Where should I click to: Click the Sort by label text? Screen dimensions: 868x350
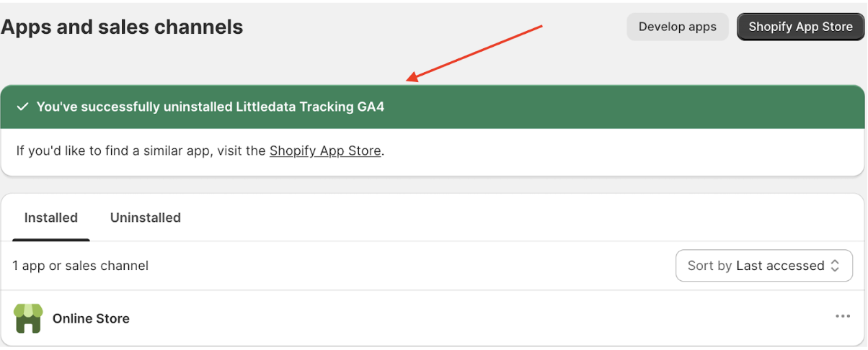710,266
